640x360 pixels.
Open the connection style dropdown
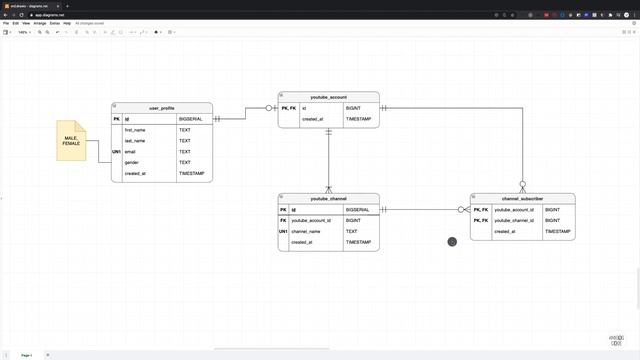click(133, 32)
